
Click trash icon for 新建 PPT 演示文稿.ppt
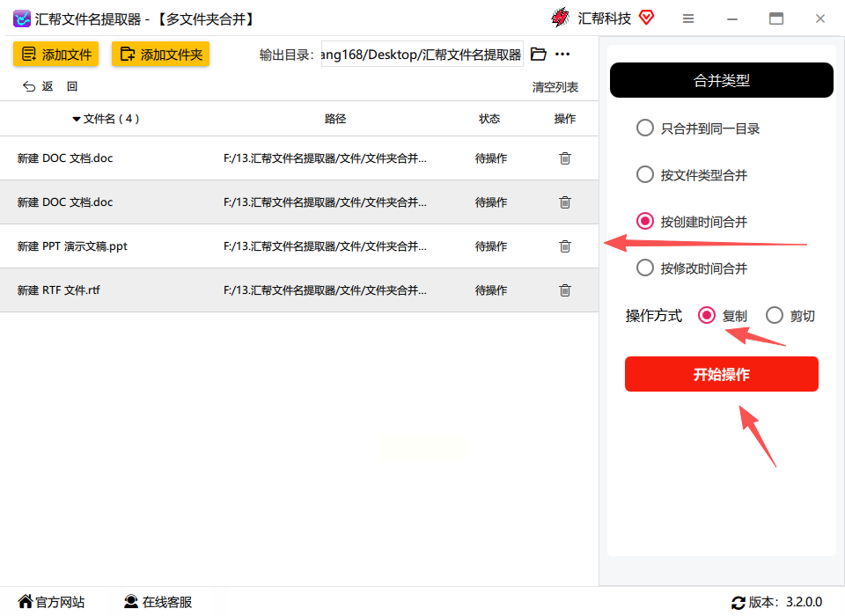565,246
